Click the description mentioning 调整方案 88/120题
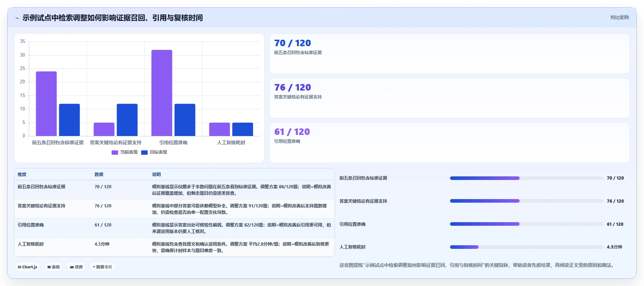644x286 pixels. 242,190
